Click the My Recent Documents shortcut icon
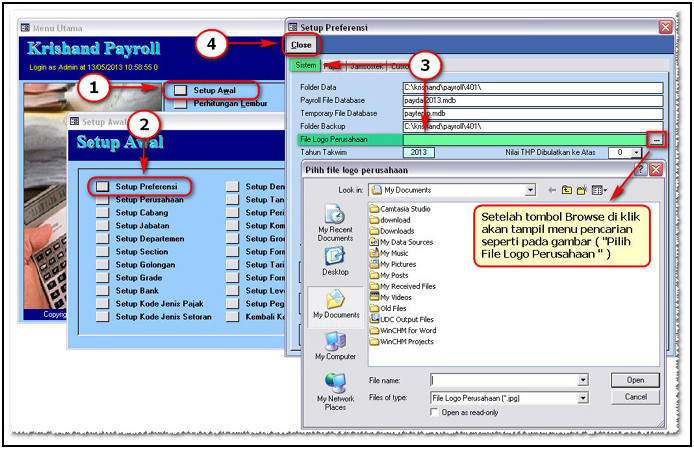 pos(335,220)
